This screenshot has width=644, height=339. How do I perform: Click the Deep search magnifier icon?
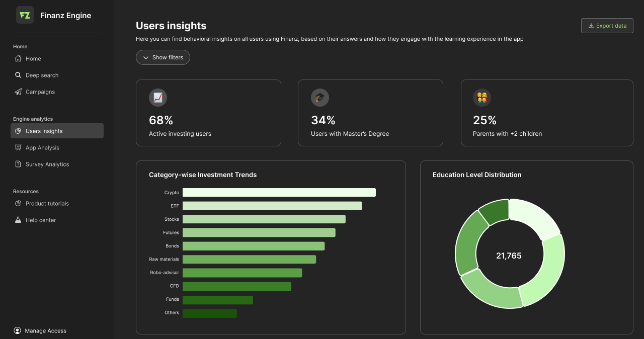[18, 75]
